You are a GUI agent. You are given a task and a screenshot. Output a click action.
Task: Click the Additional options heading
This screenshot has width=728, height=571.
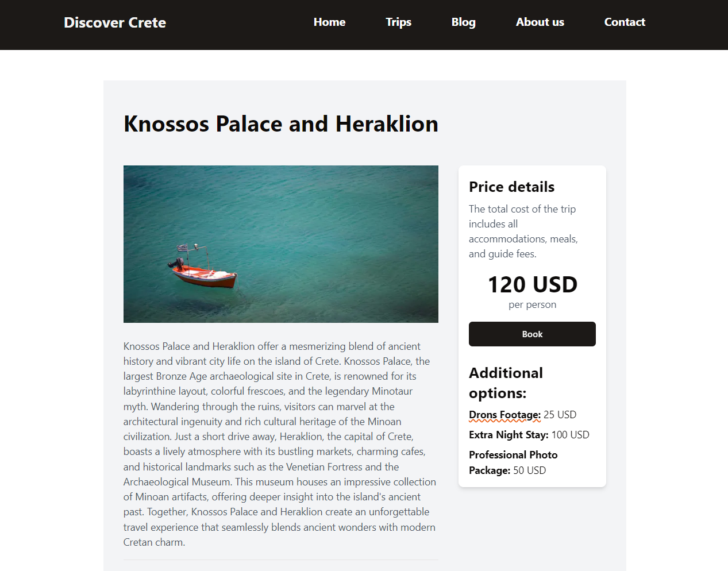[506, 383]
